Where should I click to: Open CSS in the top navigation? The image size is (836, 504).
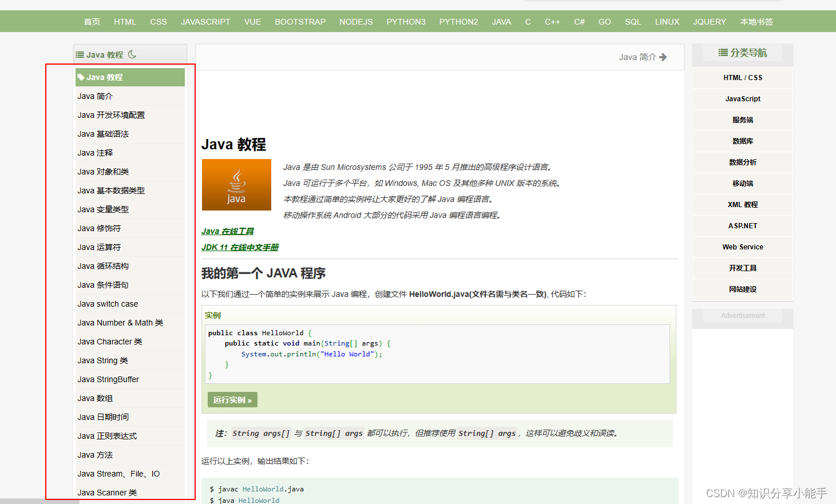pos(159,22)
